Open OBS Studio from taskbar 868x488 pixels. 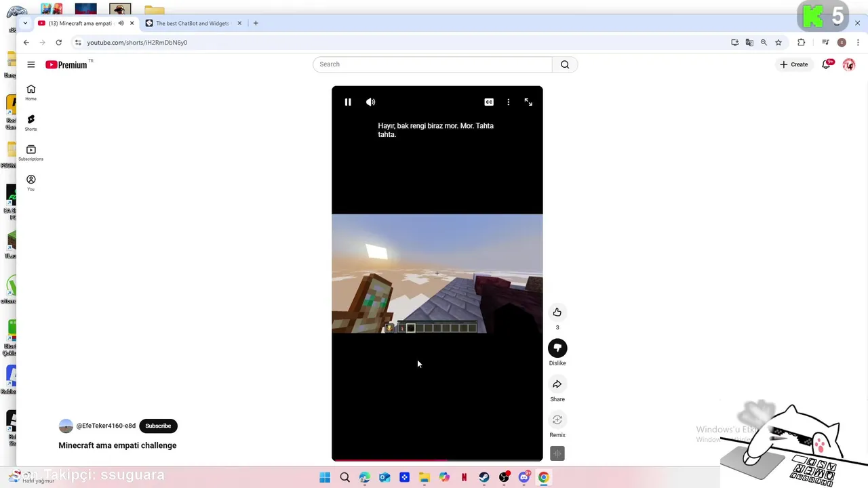[504, 478]
